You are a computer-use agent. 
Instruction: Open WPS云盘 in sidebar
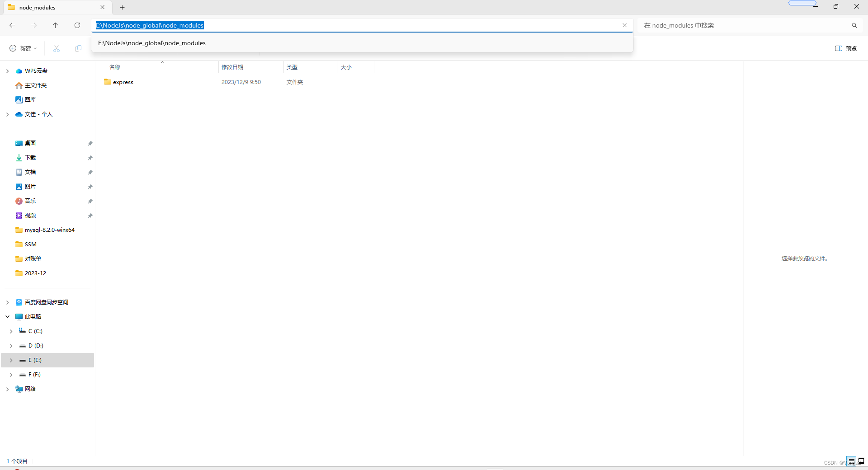click(x=36, y=71)
